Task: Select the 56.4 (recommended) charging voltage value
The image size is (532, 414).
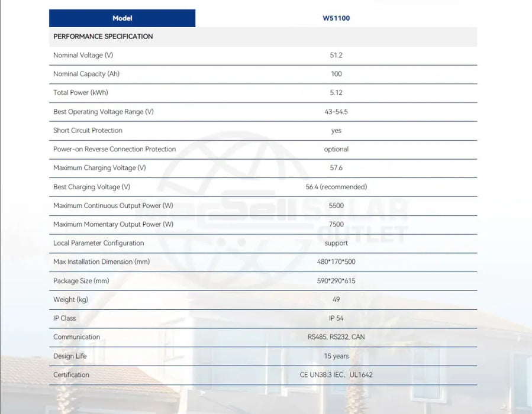Action: [x=336, y=187]
